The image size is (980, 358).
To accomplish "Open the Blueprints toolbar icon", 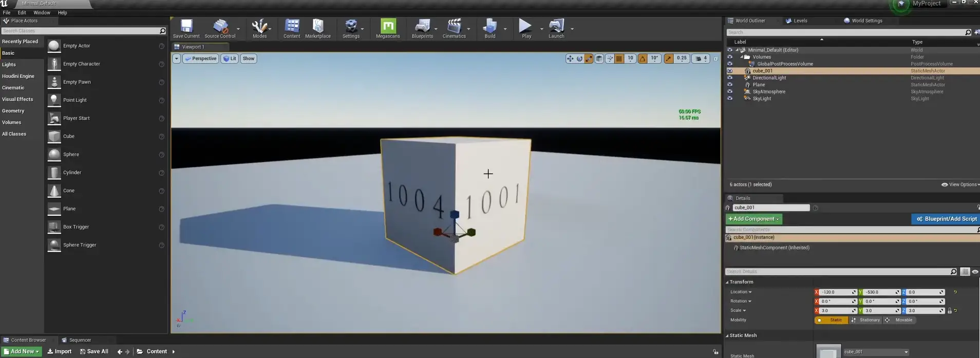I will click(422, 26).
